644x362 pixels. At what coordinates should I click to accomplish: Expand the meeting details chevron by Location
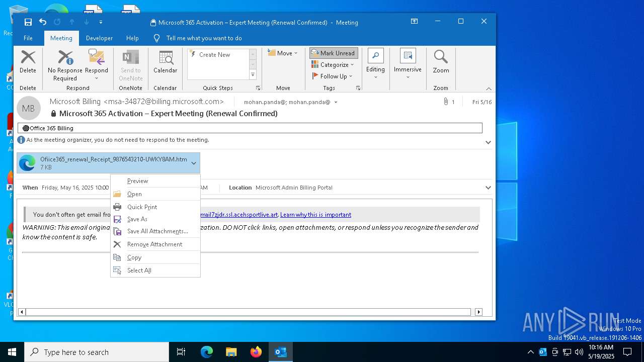488,188
